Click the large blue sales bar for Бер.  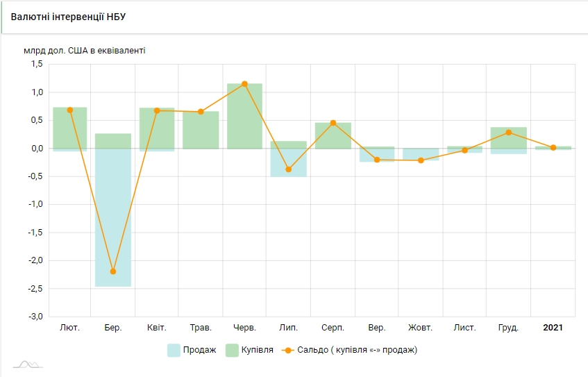[x=113, y=222]
